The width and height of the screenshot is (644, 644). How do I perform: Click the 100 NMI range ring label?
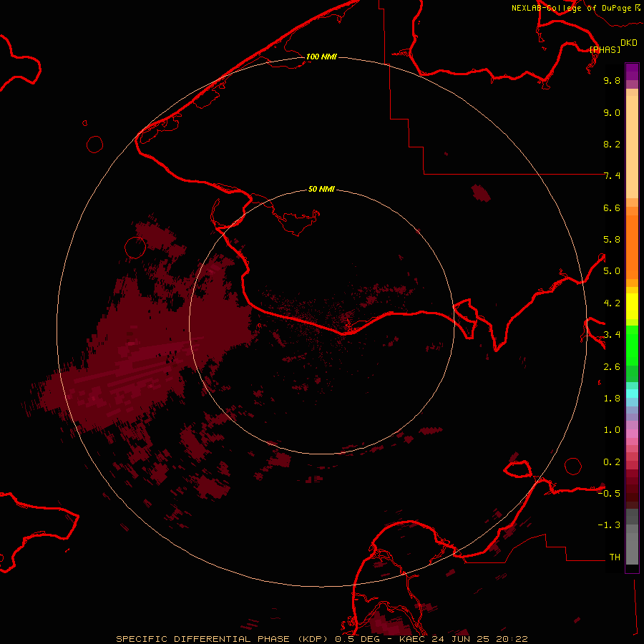pos(321,57)
